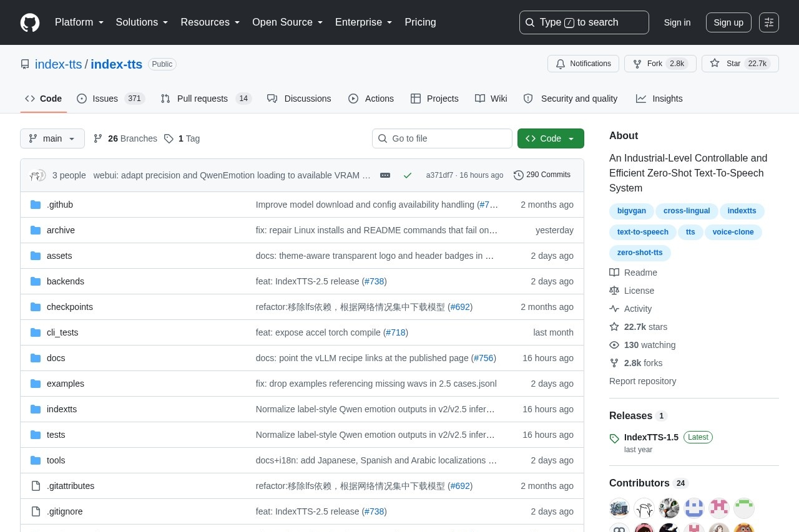Viewport: 799px width, 532px height.
Task: Click Sign in
Action: click(677, 22)
